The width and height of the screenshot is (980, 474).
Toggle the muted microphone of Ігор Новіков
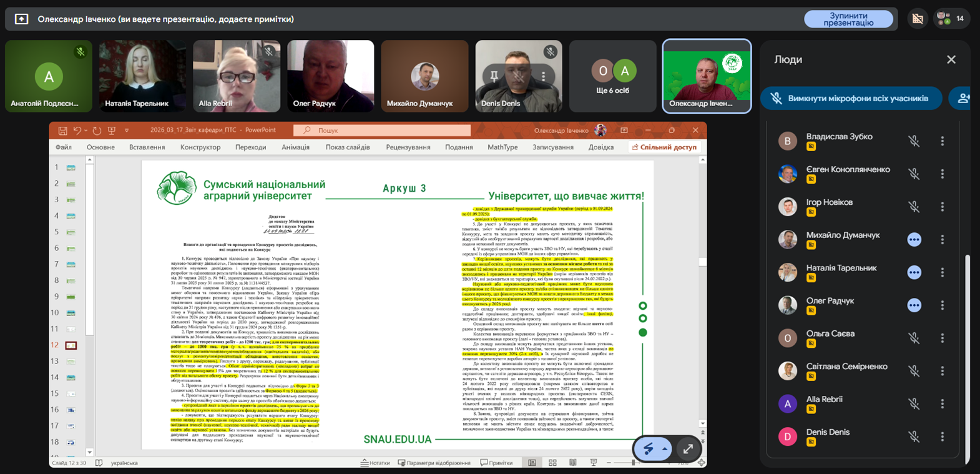tap(914, 207)
